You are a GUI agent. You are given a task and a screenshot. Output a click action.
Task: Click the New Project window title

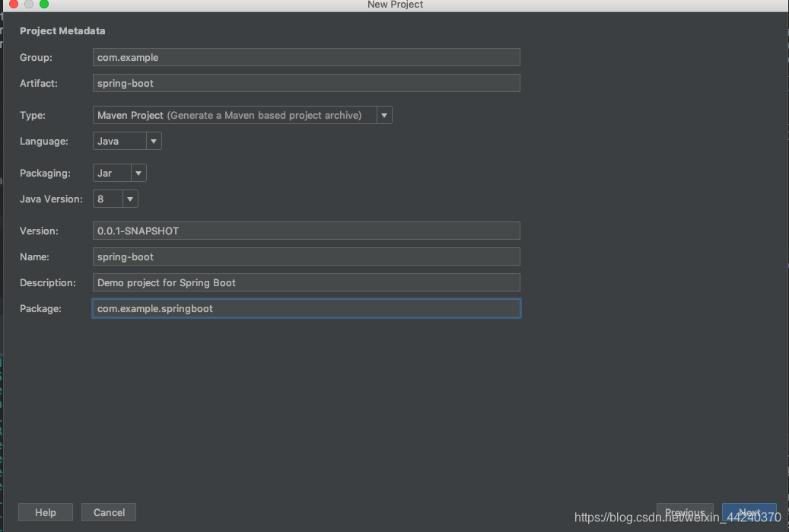[x=395, y=5]
